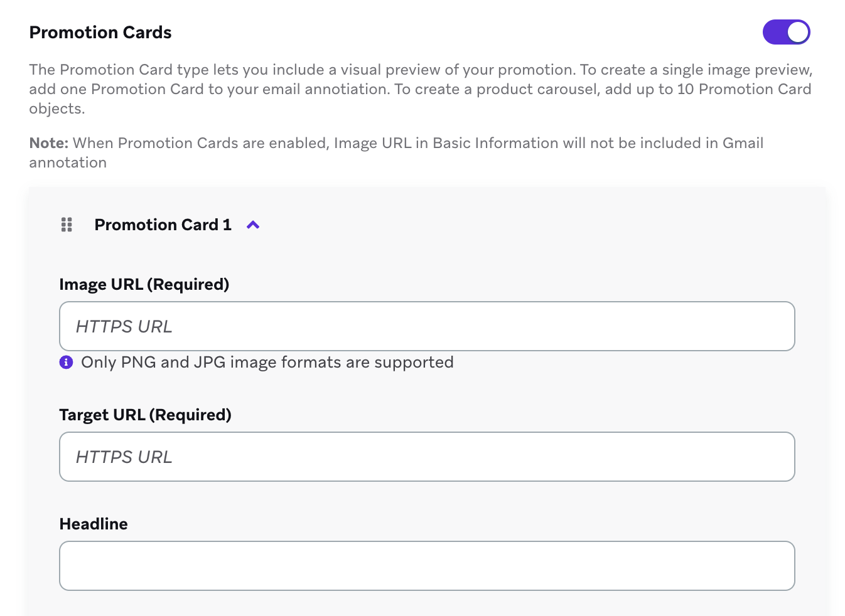Click the Target URL (Required) label

[x=145, y=415]
